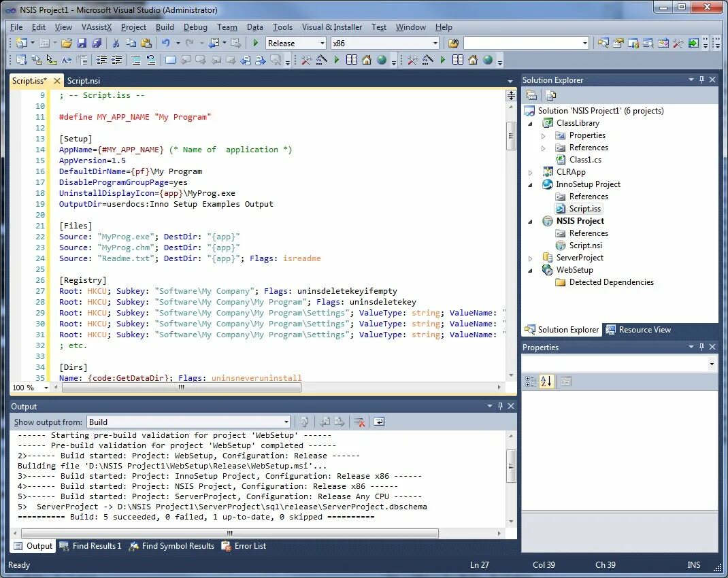
Task: Click the Properties icon in Solution Explorer toolbar
Action: click(x=531, y=96)
